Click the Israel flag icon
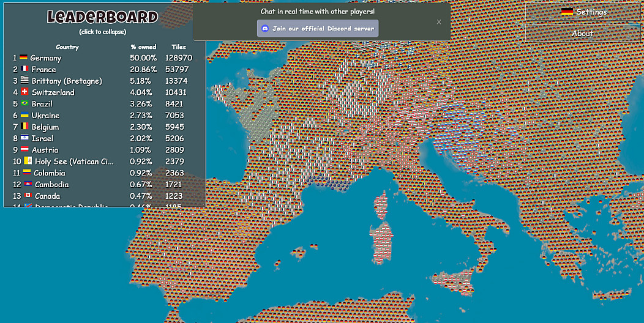 pyautogui.click(x=24, y=138)
